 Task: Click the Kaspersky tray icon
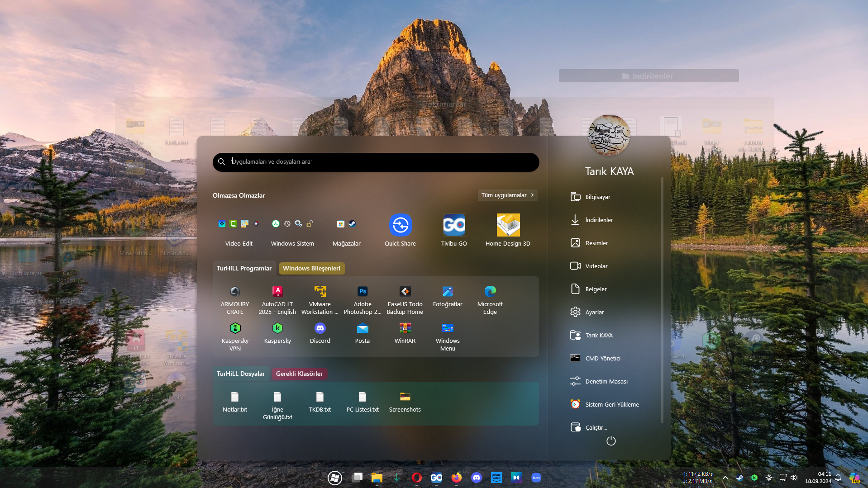[x=754, y=478]
